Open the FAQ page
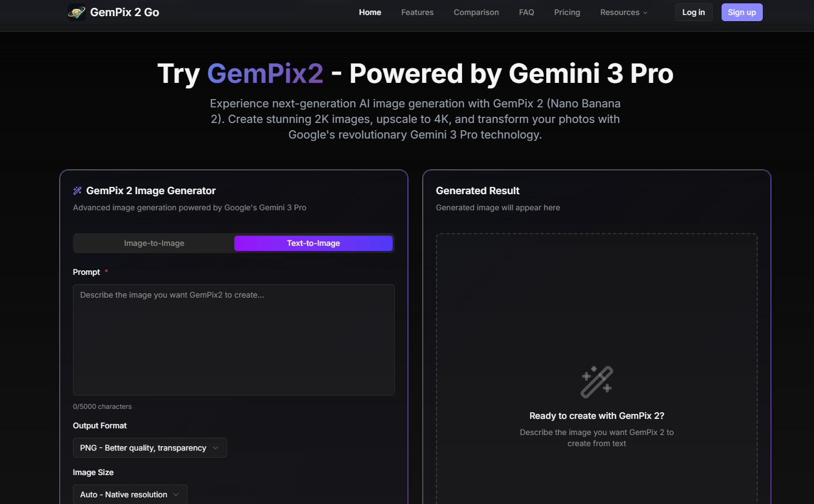This screenshot has height=504, width=814. coord(526,12)
